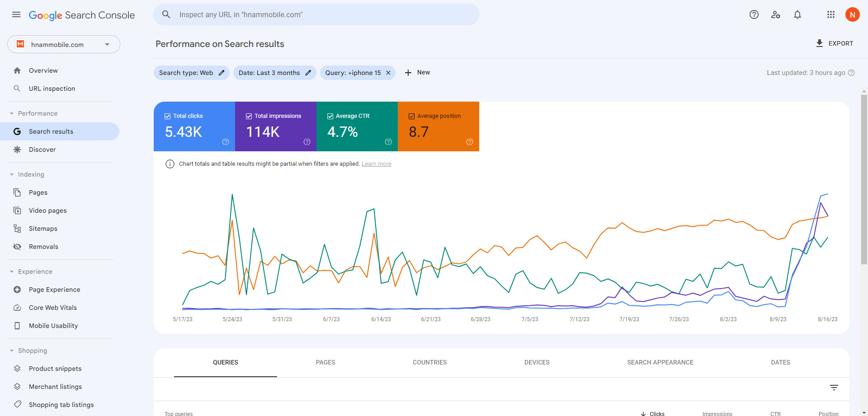Image resolution: width=868 pixels, height=416 pixels.
Task: Click the Export button
Action: tap(834, 43)
